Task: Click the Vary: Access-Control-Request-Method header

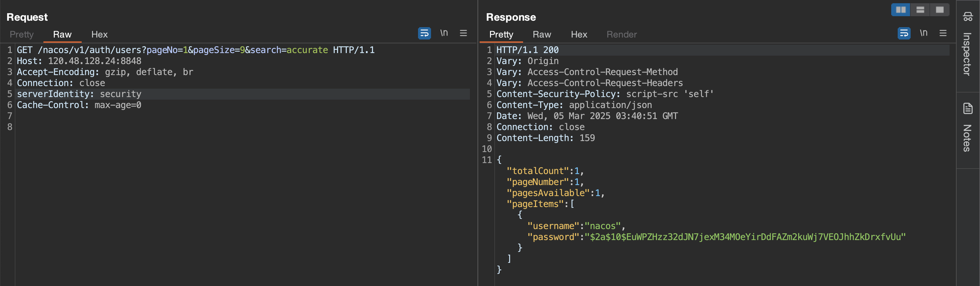Action: pos(587,72)
